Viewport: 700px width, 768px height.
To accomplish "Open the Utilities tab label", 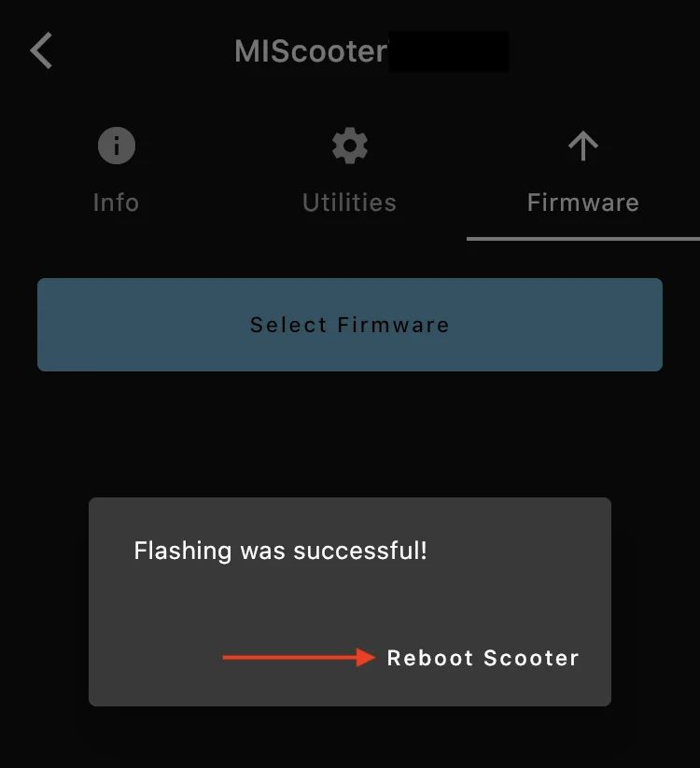I will (349, 202).
